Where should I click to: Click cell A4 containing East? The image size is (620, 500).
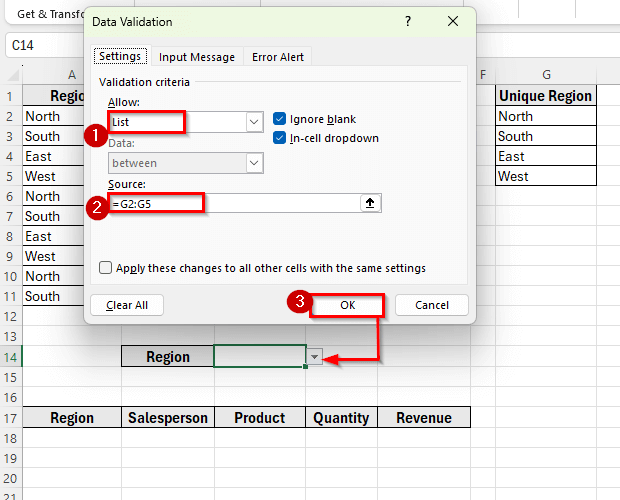[53, 157]
